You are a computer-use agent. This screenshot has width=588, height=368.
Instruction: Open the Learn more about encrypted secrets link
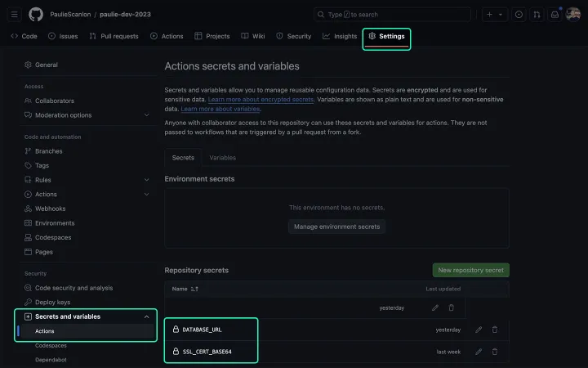(x=261, y=99)
